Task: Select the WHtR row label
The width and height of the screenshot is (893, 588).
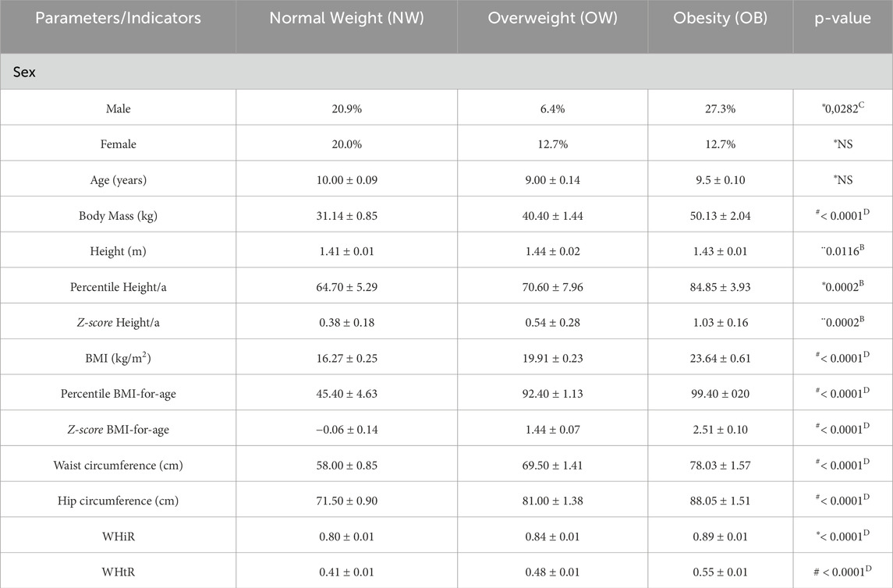Action: pyautogui.click(x=118, y=572)
